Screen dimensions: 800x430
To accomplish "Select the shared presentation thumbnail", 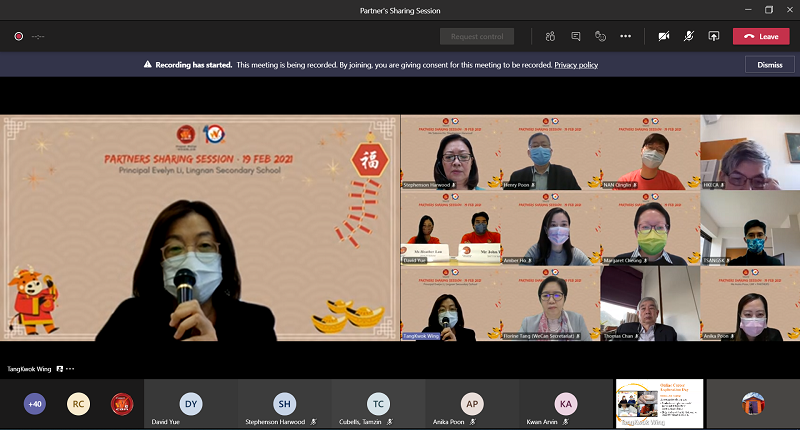I will coord(659,403).
